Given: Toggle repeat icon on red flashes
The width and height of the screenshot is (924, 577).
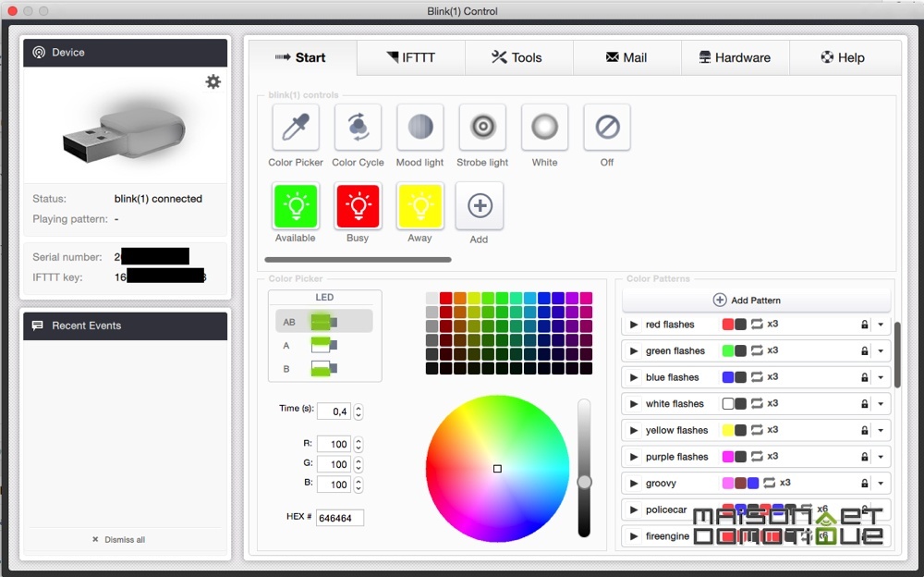Looking at the screenshot, I should (758, 324).
